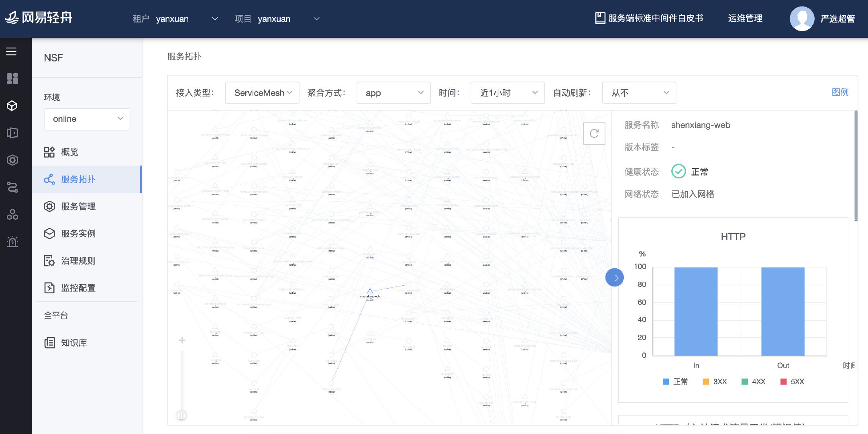Click the hamburger menu icon
868x434 pixels.
point(11,51)
